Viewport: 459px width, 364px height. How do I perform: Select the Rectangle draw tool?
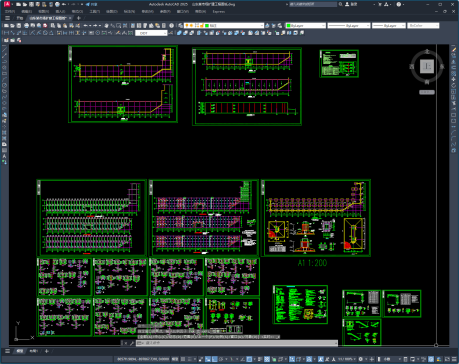tap(4, 74)
